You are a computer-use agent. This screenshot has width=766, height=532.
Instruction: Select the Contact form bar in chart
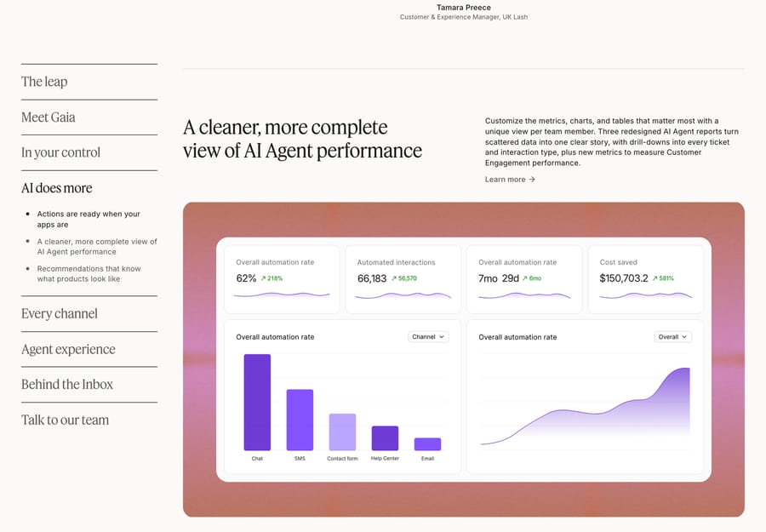[342, 432]
